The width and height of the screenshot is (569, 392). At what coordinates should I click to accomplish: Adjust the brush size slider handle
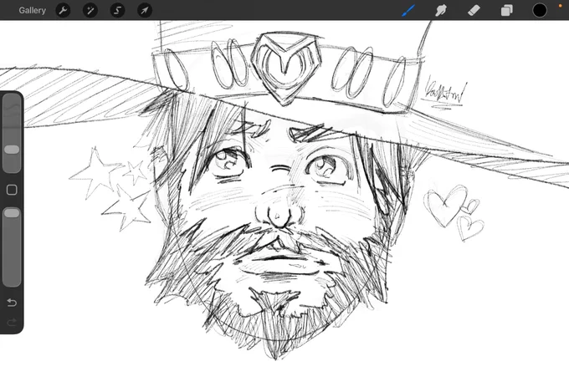pos(12,150)
